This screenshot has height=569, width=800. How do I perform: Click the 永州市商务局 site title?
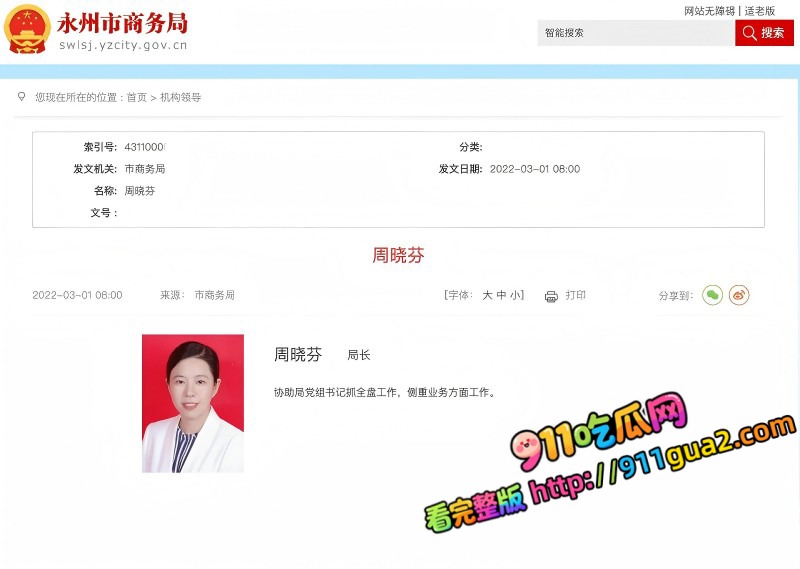pyautogui.click(x=122, y=23)
